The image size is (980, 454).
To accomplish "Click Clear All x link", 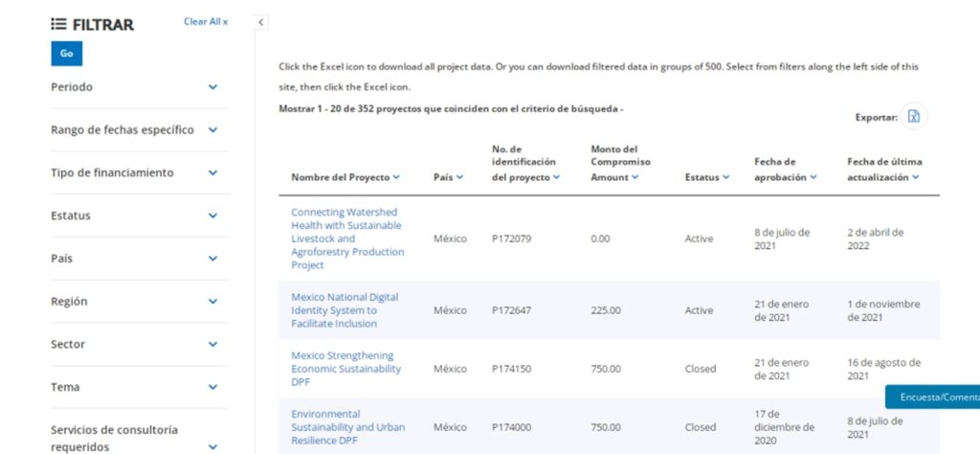I will point(206,21).
